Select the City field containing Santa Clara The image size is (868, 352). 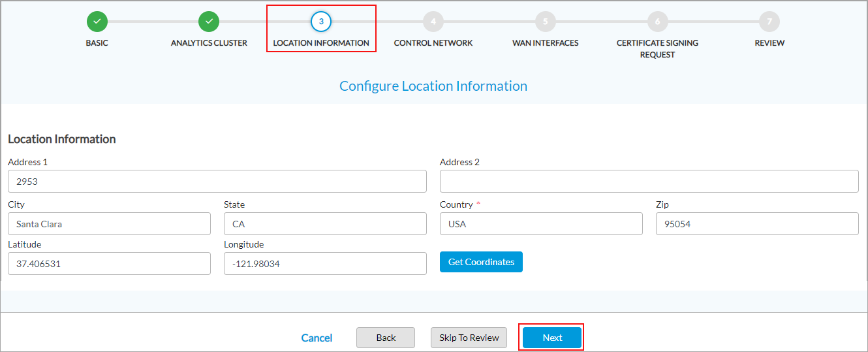109,224
